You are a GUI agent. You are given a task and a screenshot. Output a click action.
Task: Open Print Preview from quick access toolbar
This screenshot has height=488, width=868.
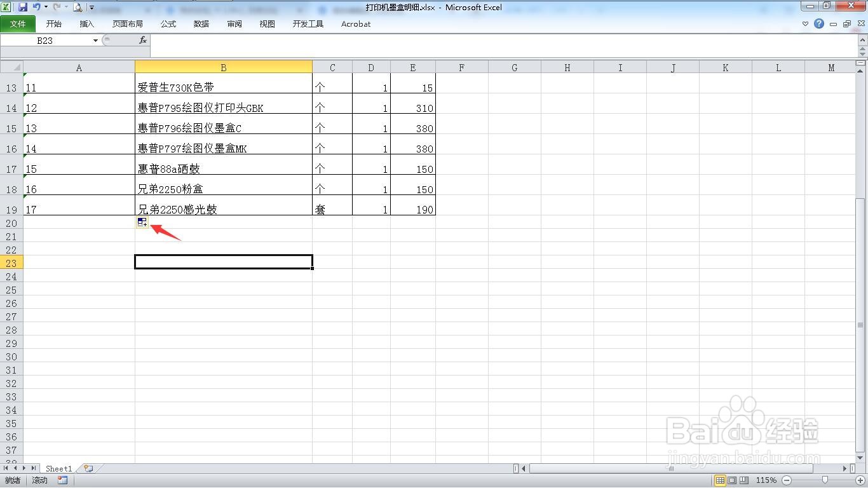(78, 7)
